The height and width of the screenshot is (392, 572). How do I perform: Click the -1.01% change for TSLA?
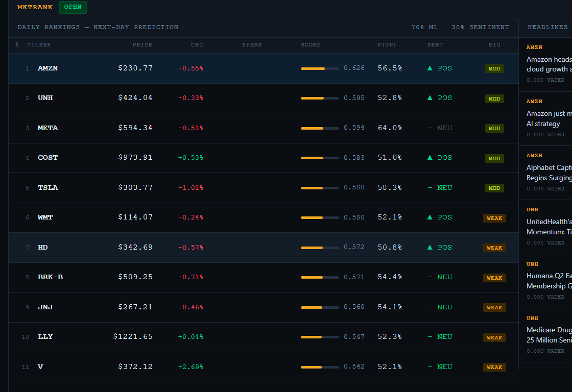point(190,188)
